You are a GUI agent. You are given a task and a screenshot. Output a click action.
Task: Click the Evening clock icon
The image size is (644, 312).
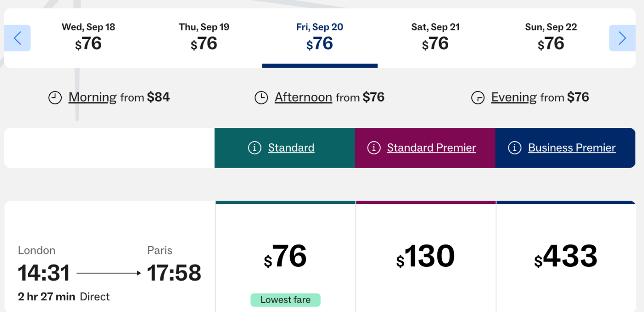tap(478, 97)
